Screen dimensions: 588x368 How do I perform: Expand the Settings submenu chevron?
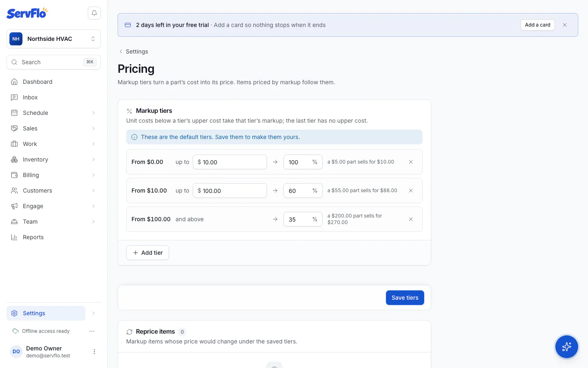click(x=94, y=313)
